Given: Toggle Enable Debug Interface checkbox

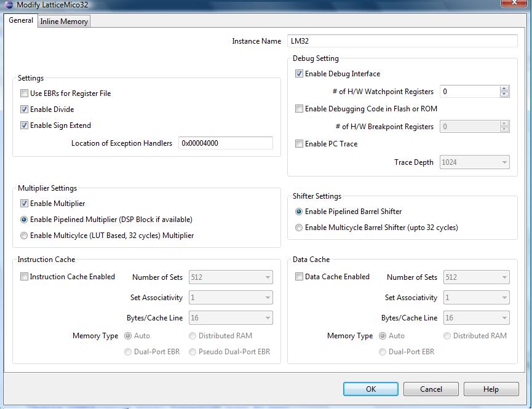Looking at the screenshot, I should [299, 74].
